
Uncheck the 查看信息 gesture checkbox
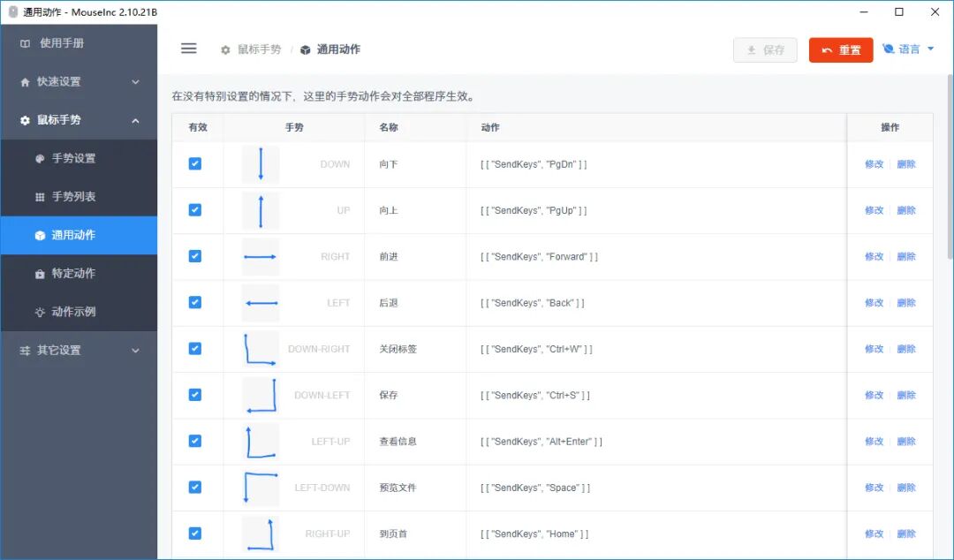coord(194,442)
